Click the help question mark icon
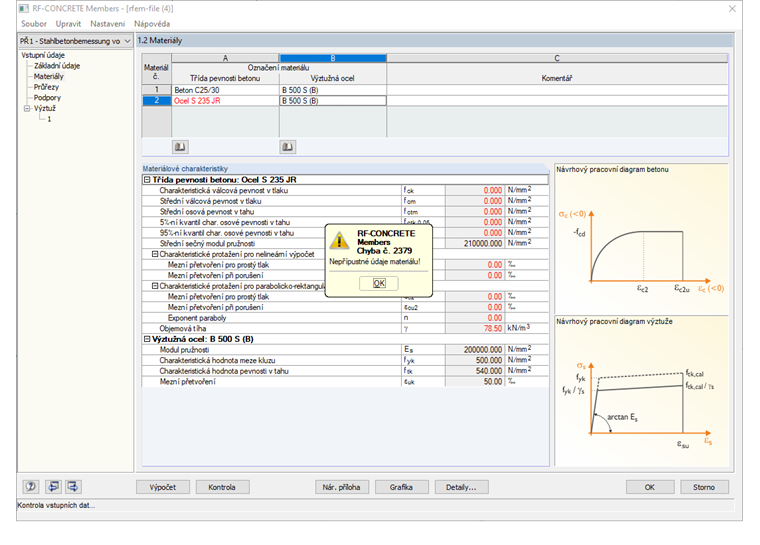The height and width of the screenshot is (545, 760). pyautogui.click(x=31, y=486)
